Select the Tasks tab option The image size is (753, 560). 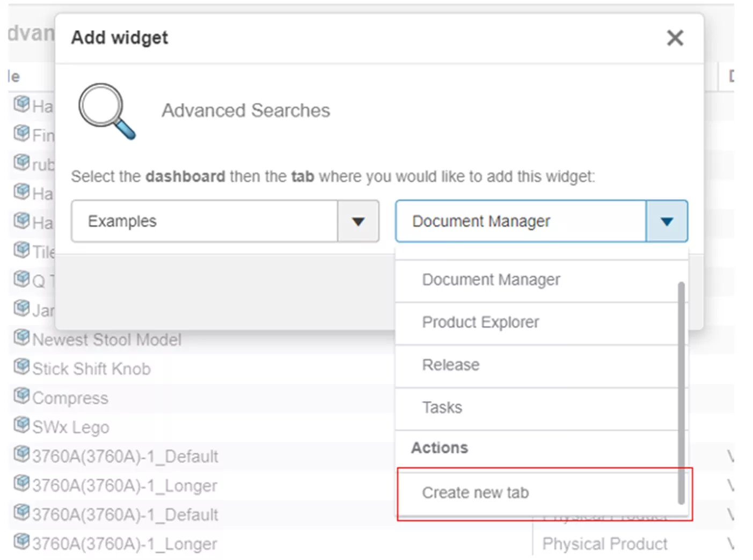tap(537, 408)
